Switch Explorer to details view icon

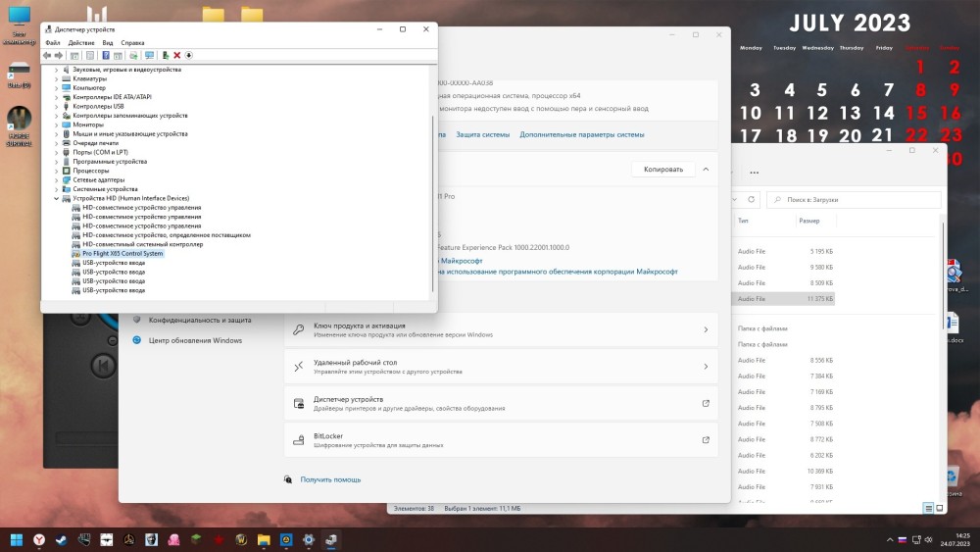[928, 508]
